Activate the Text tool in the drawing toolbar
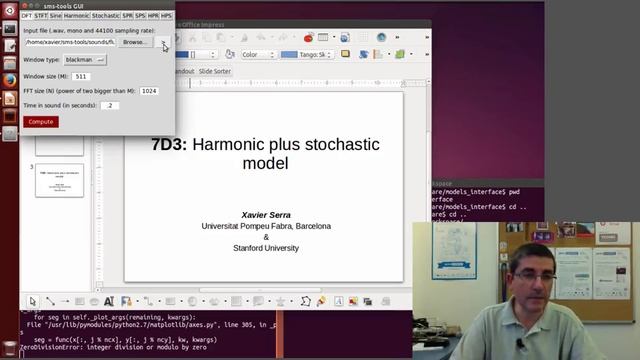This screenshot has height=360, width=640. pos(109,302)
